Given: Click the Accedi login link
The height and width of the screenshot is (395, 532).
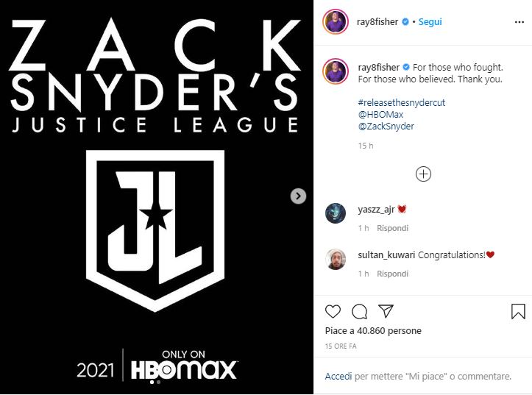Looking at the screenshot, I should (x=338, y=377).
